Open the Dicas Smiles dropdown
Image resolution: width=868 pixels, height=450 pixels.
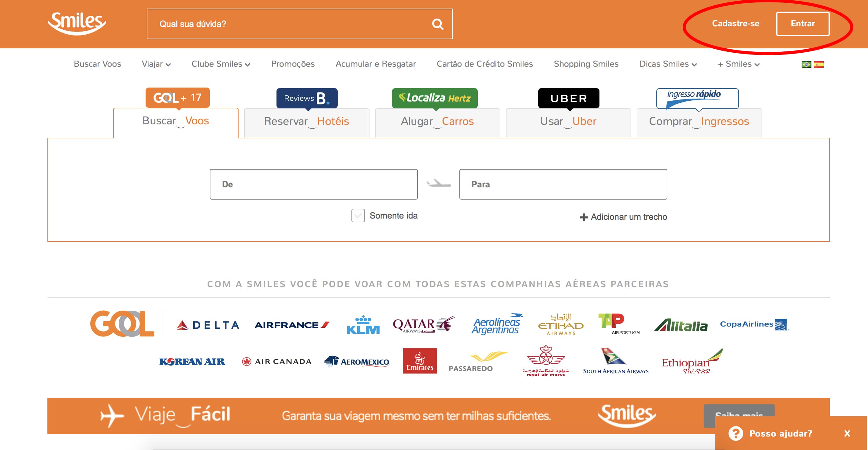point(668,64)
